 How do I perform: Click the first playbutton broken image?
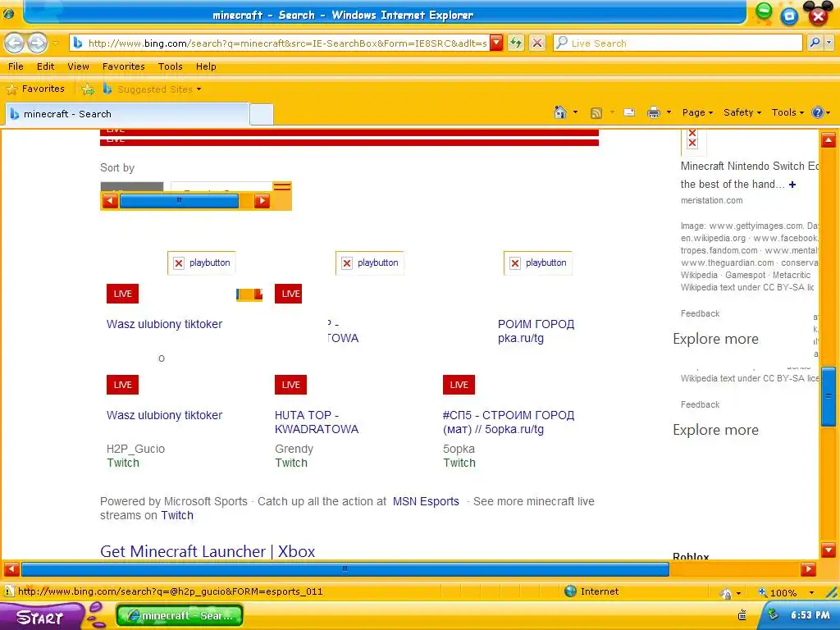click(x=202, y=262)
